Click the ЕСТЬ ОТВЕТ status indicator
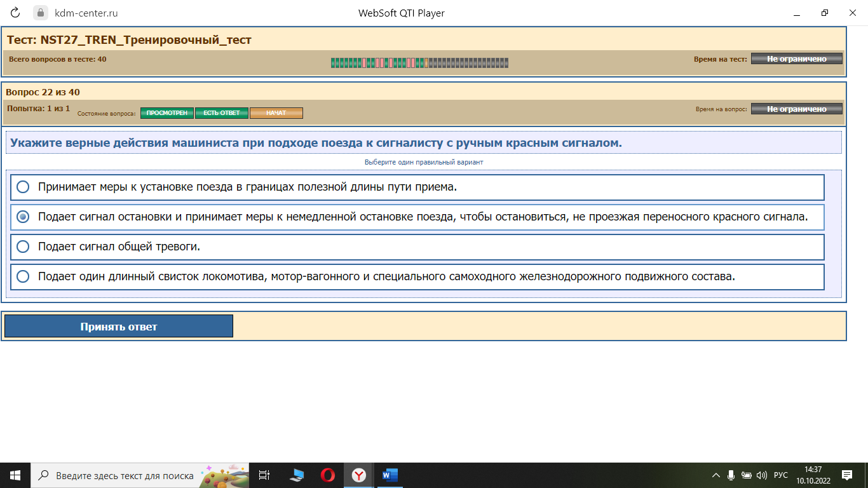Viewport: 868px width, 488px height. click(x=222, y=113)
